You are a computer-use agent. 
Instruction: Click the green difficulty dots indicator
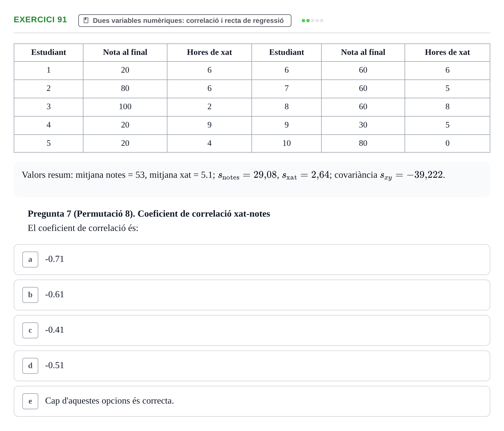pos(313,21)
